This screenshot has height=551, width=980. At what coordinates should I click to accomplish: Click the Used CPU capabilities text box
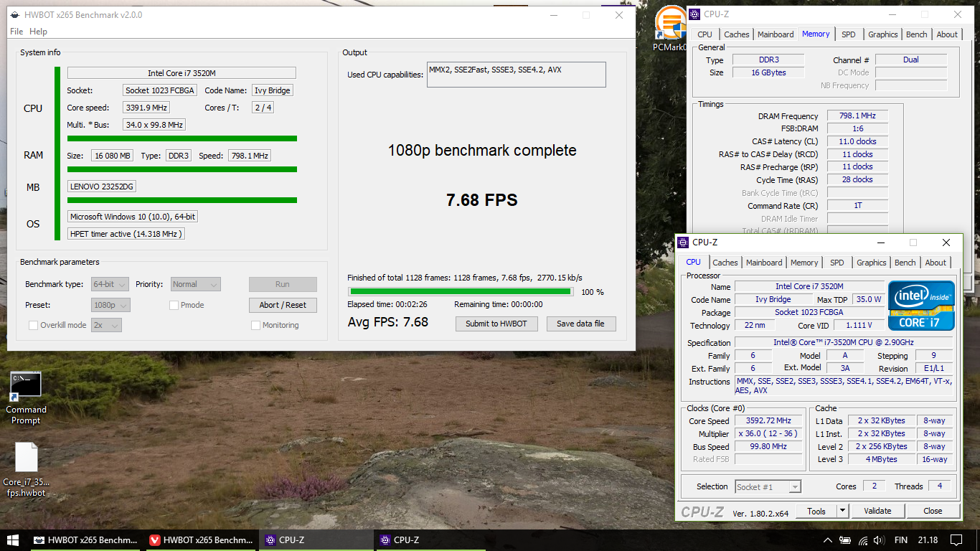[x=517, y=75]
